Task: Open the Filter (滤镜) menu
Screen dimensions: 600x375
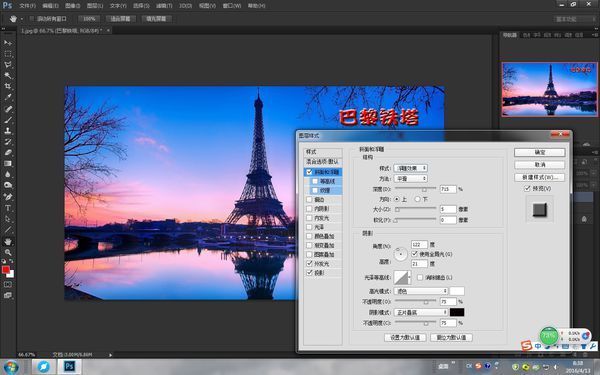Action: [164, 6]
